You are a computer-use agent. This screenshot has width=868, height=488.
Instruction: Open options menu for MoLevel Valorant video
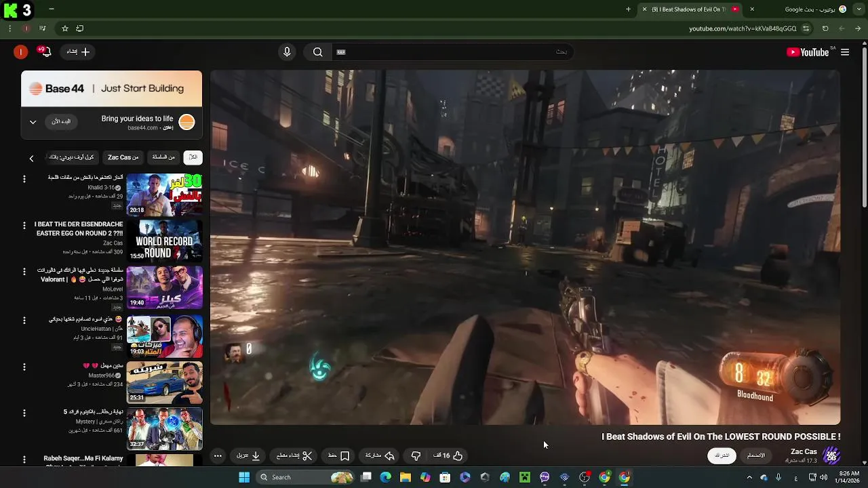pyautogui.click(x=24, y=272)
